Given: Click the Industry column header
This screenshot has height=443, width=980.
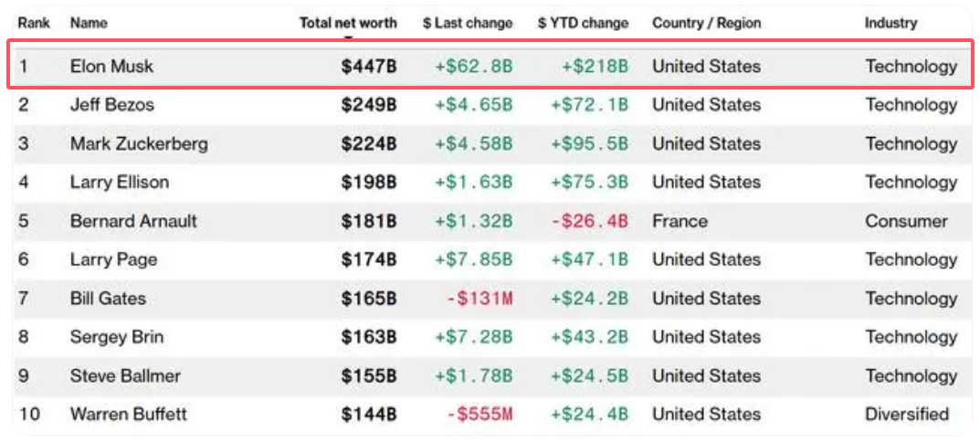Looking at the screenshot, I should [890, 23].
